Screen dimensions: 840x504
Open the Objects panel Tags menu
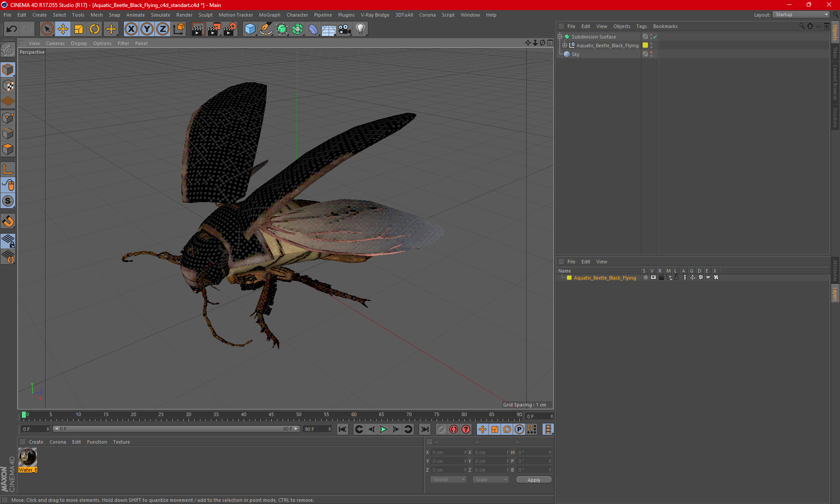[x=641, y=26]
